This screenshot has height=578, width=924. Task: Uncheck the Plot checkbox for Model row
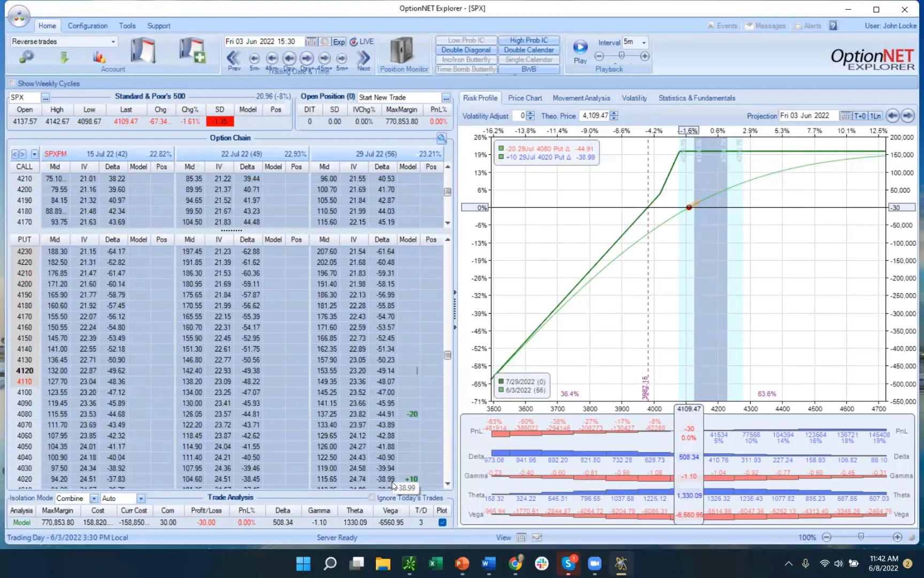442,522
